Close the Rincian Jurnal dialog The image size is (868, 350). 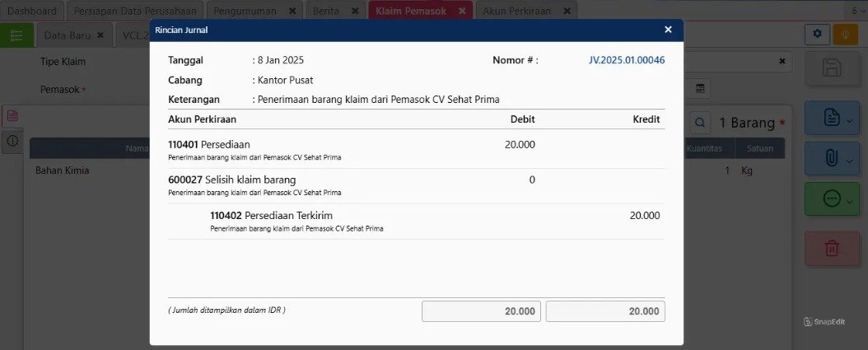click(x=668, y=30)
